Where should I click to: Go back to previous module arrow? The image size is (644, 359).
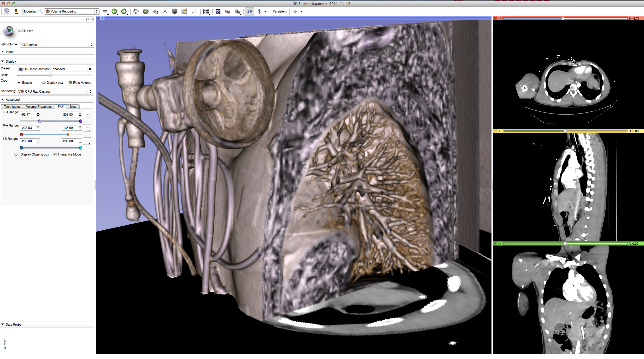point(114,11)
